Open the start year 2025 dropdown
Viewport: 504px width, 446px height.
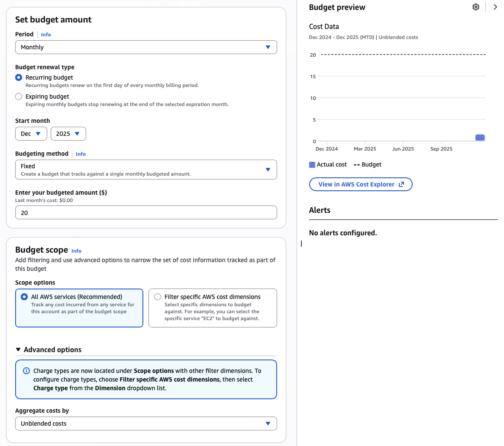pos(68,134)
